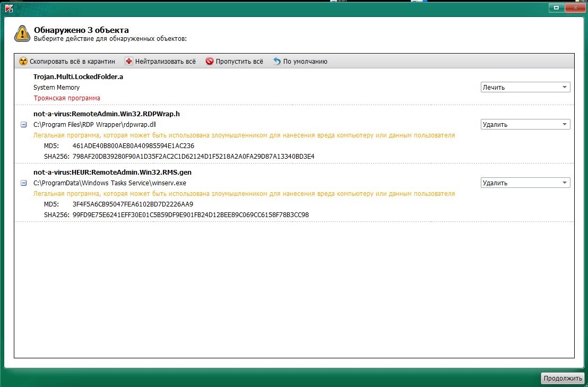Click the yellow warning triangle icon

coord(22,33)
